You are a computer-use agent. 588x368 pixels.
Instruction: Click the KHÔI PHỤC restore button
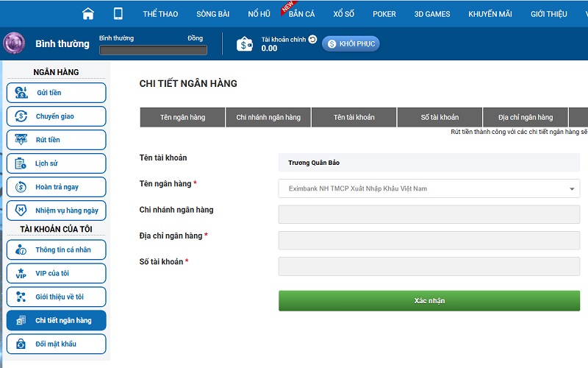pos(351,44)
